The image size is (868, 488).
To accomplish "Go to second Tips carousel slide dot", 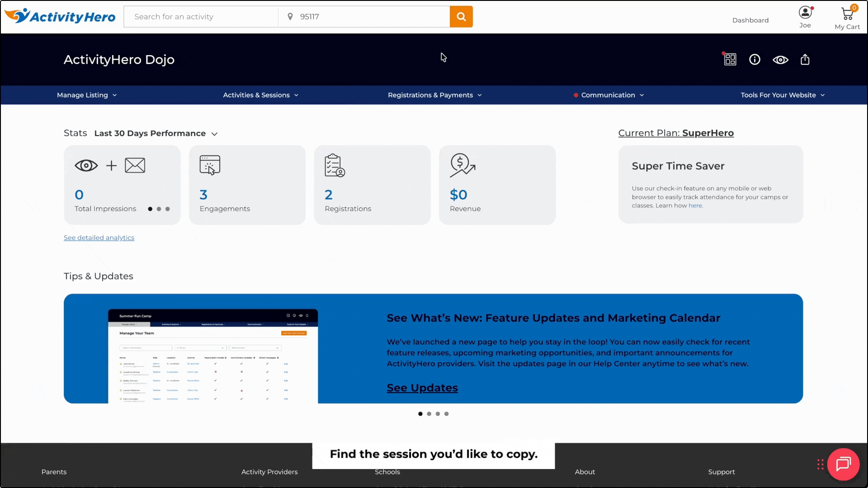I will coord(429,414).
